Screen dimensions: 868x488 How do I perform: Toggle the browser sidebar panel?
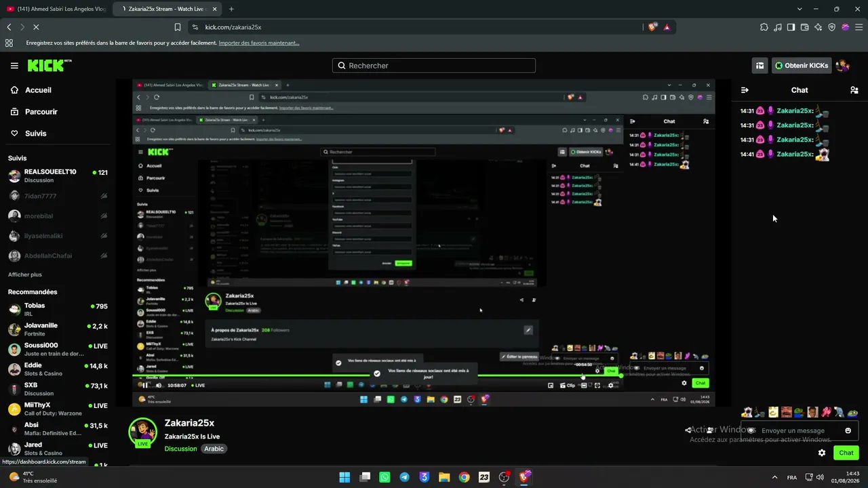click(791, 27)
